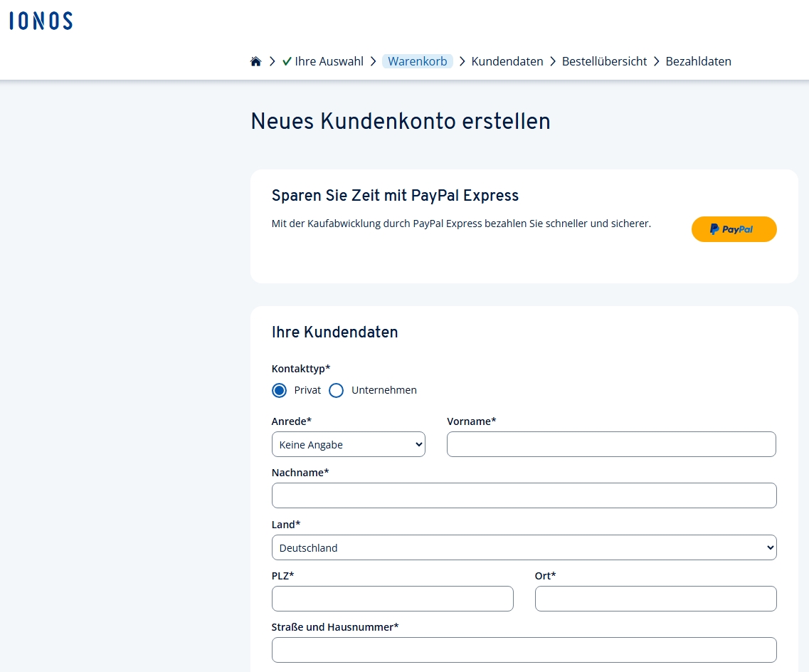Open the Anrede dropdown
Image resolution: width=809 pixels, height=672 pixels.
click(348, 444)
